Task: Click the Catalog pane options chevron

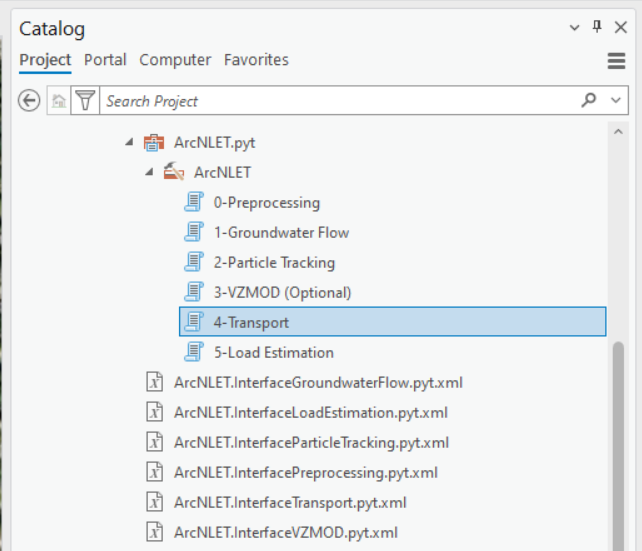Action: tap(574, 28)
